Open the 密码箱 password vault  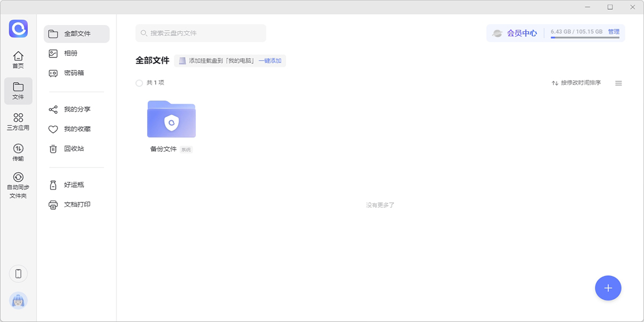click(77, 73)
